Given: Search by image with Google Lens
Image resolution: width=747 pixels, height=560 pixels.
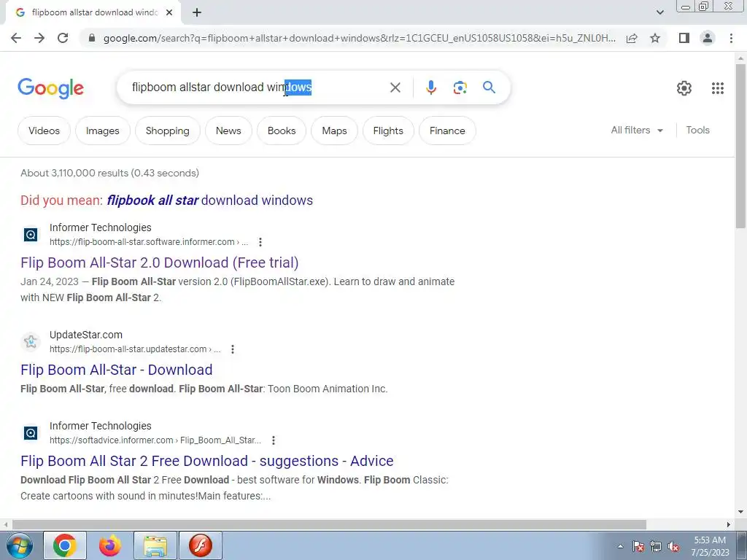Looking at the screenshot, I should point(460,87).
